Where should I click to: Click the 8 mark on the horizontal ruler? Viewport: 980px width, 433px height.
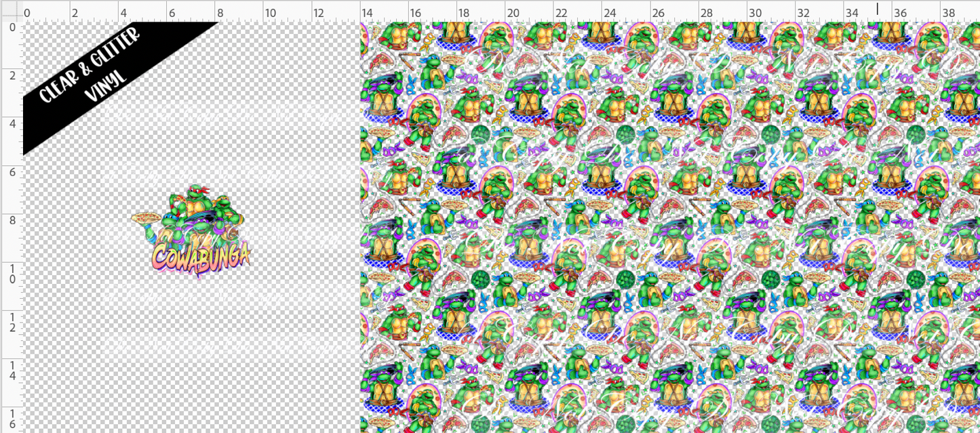click(220, 13)
